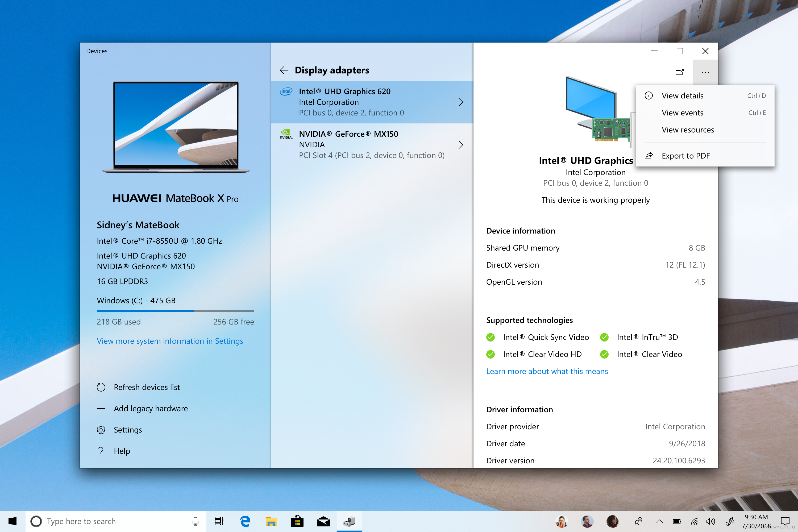This screenshot has height=532, width=798.
Task: Show hidden tray icons chevron
Action: 660,521
